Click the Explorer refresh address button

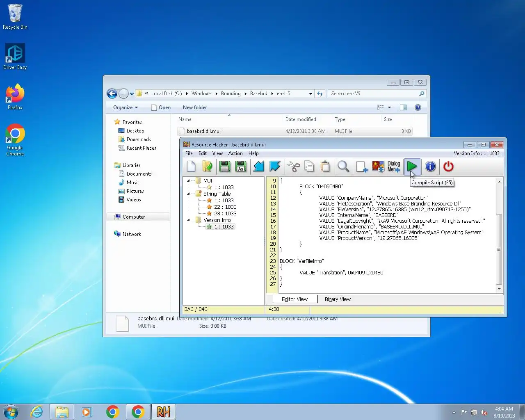pyautogui.click(x=320, y=94)
